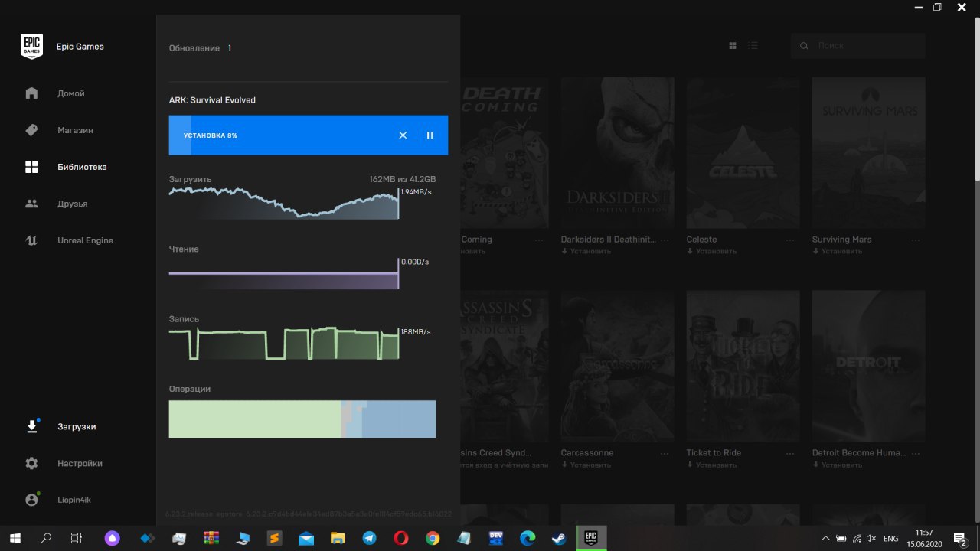Open Task View in the taskbar
The image size is (980, 551).
click(76, 539)
